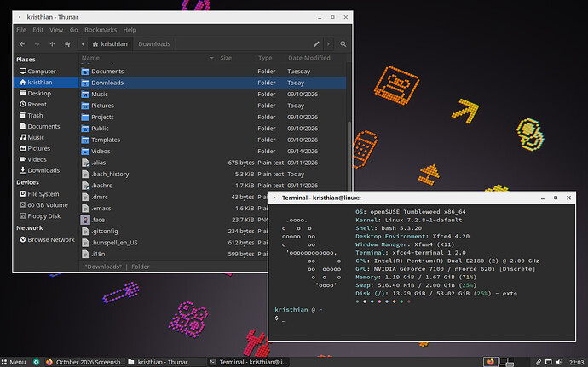Image resolution: width=588 pixels, height=367 pixels.
Task: Select 60 GB Volume device
Action: 46,205
